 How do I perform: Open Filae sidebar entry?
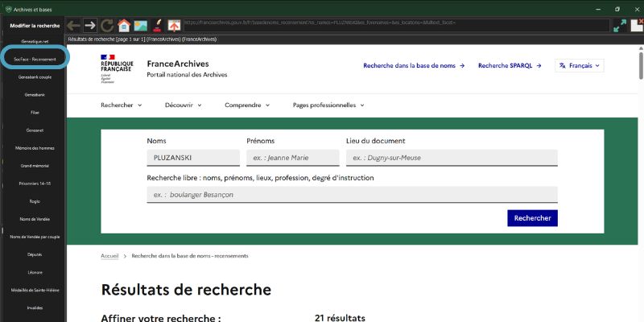click(35, 113)
